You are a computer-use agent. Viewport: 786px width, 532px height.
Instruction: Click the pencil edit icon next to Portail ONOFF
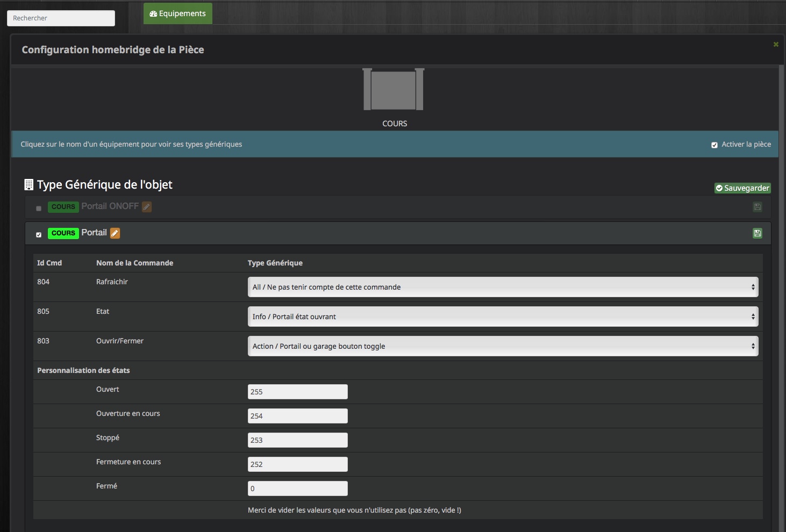pyautogui.click(x=147, y=207)
